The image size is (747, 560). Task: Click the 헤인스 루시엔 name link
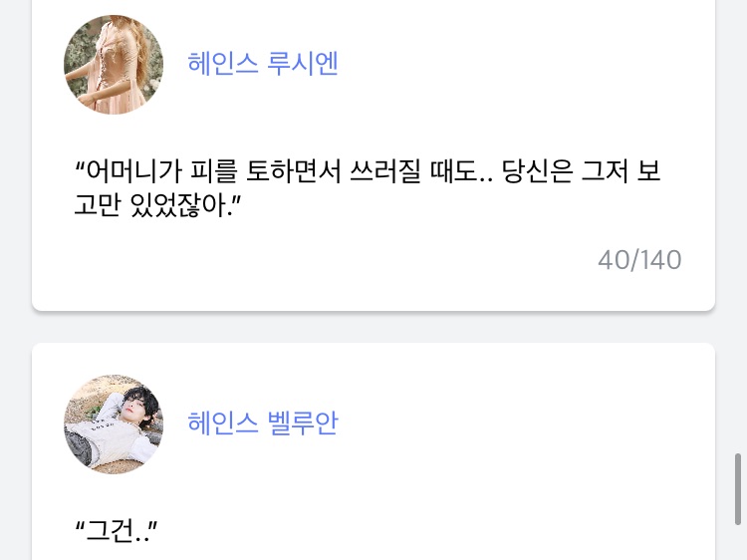(263, 64)
